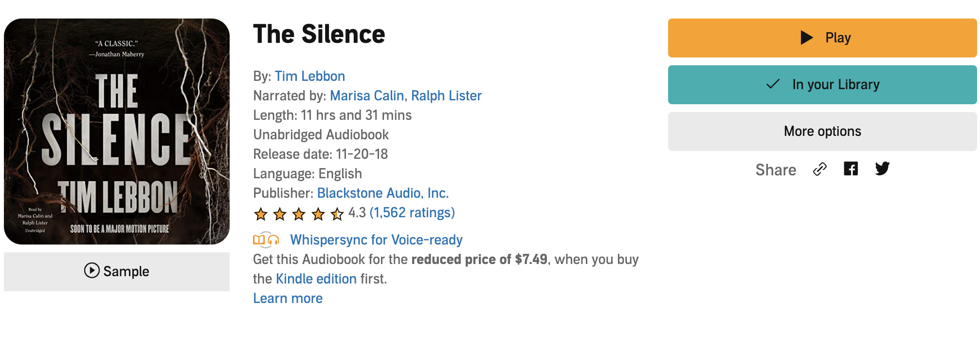Image resolution: width=980 pixels, height=340 pixels.
Task: Play the audiobook sample
Action: 117,271
